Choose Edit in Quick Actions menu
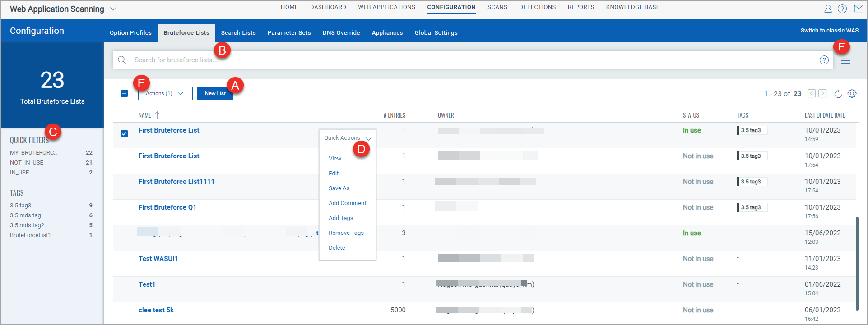 click(334, 174)
